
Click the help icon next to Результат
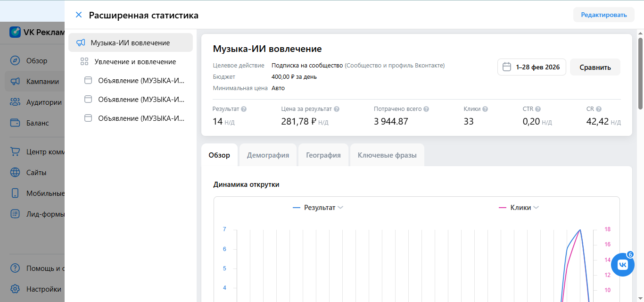click(244, 109)
